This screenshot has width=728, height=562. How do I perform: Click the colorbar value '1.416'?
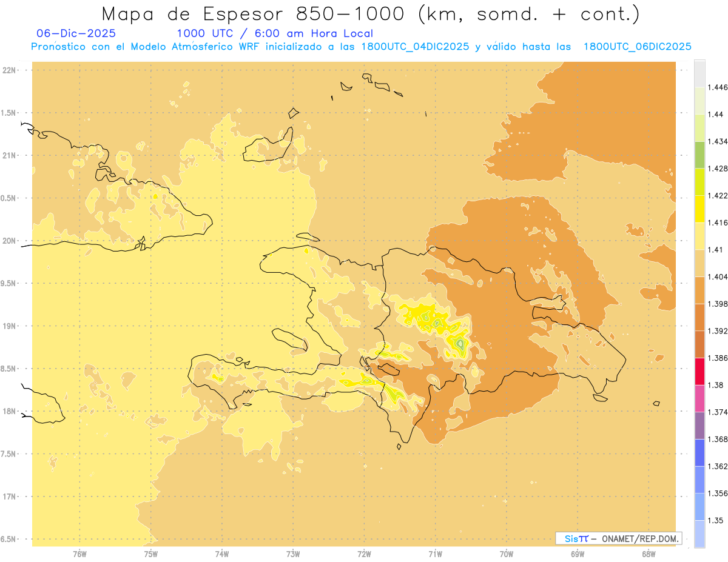(x=719, y=222)
